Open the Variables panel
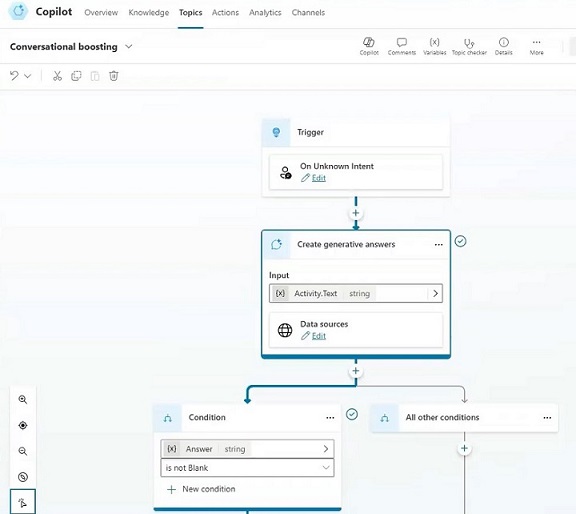Screen dimensions: 576x514 [435, 47]
